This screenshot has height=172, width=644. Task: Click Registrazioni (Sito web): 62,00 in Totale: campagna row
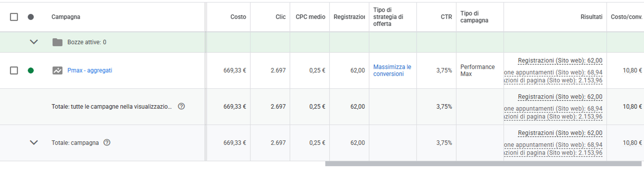point(560,133)
